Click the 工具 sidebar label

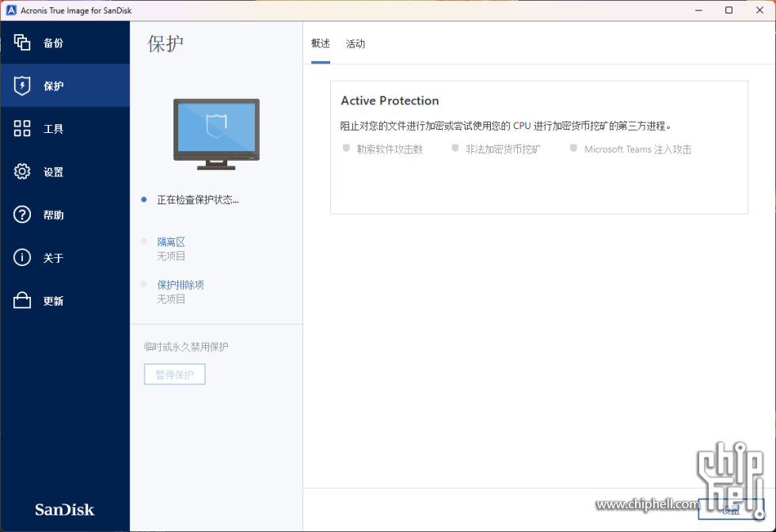pyautogui.click(x=54, y=129)
